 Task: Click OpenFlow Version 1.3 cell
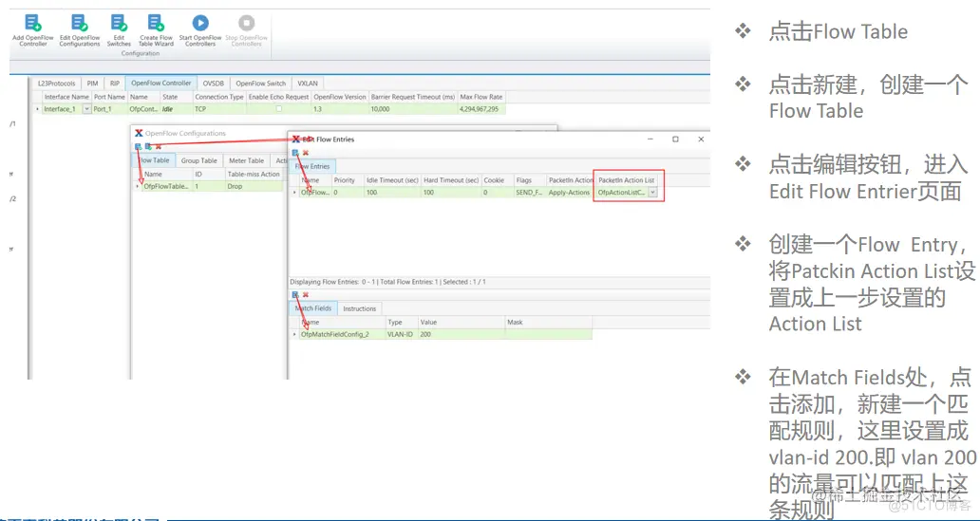coord(339,109)
